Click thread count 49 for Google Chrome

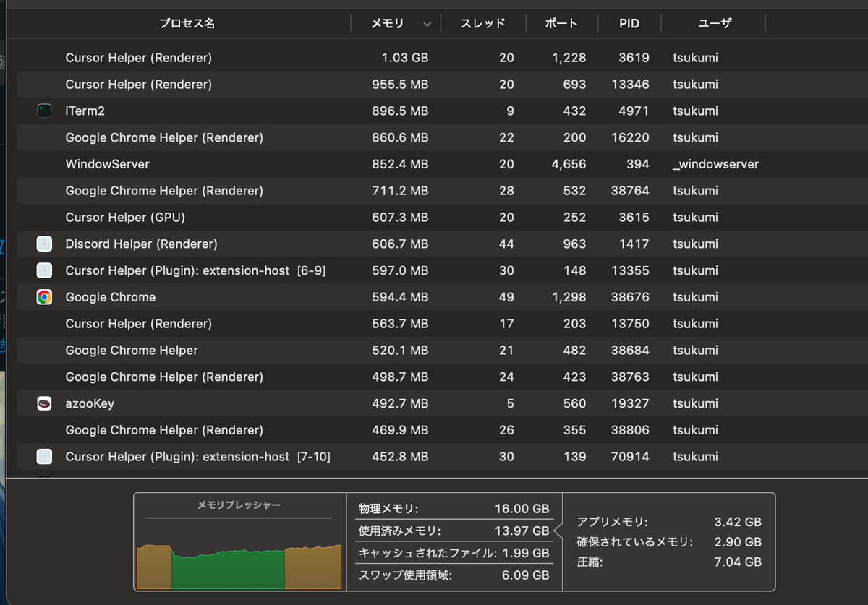click(x=506, y=297)
